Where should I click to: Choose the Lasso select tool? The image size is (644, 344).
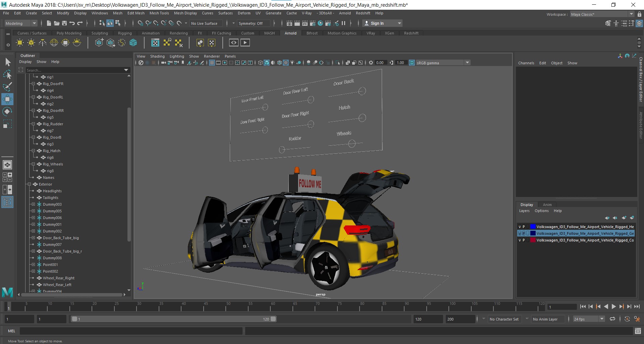click(7, 75)
